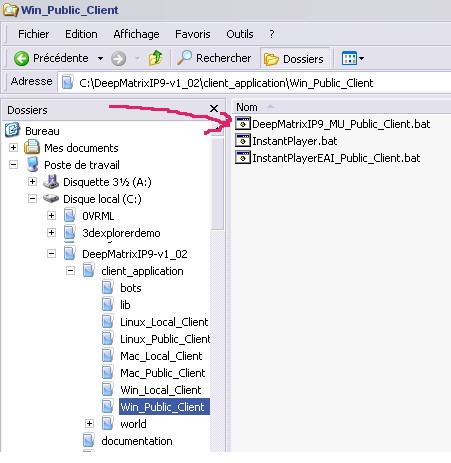Open the view mode icon dropdown
451x463 pixels.
click(x=352, y=59)
